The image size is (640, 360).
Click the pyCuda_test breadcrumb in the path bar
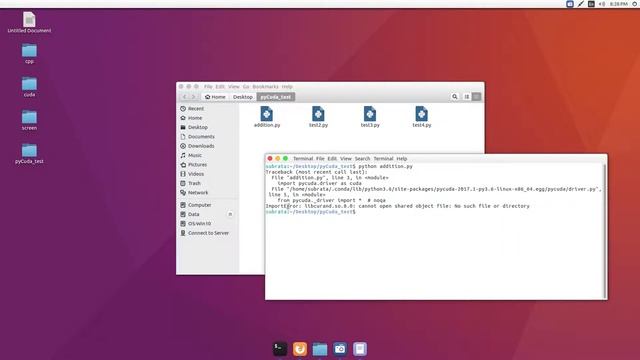click(276, 97)
